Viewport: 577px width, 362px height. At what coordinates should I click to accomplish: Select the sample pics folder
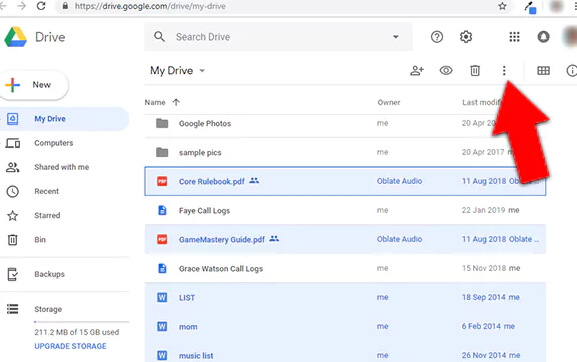tap(345, 152)
